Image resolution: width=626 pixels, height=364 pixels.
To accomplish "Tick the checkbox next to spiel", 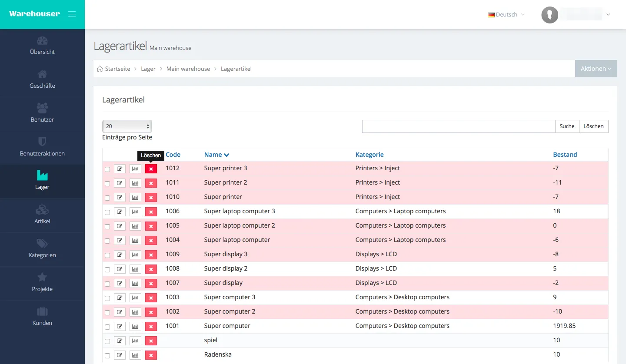I will [x=107, y=341].
